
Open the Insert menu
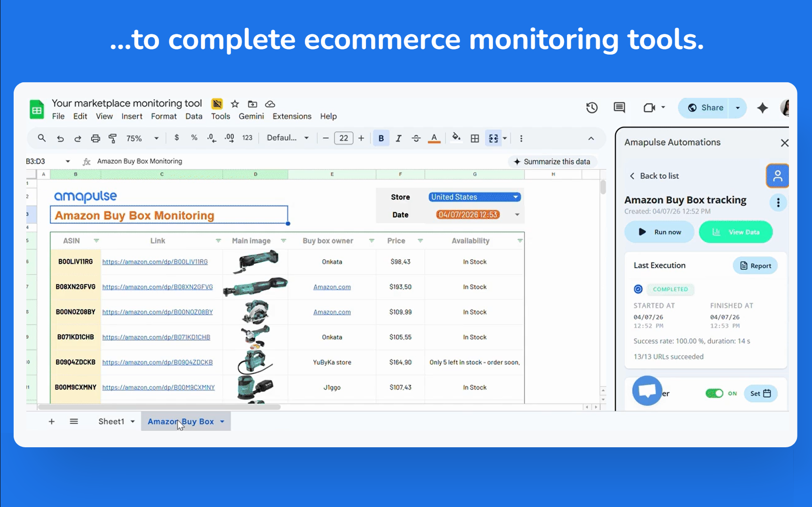pos(132,116)
